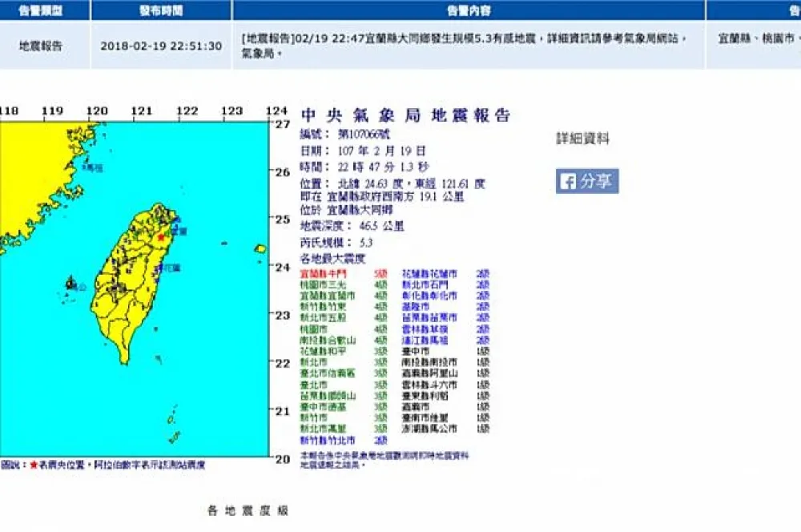Click the 臺中市 1級 entry

coord(445,351)
